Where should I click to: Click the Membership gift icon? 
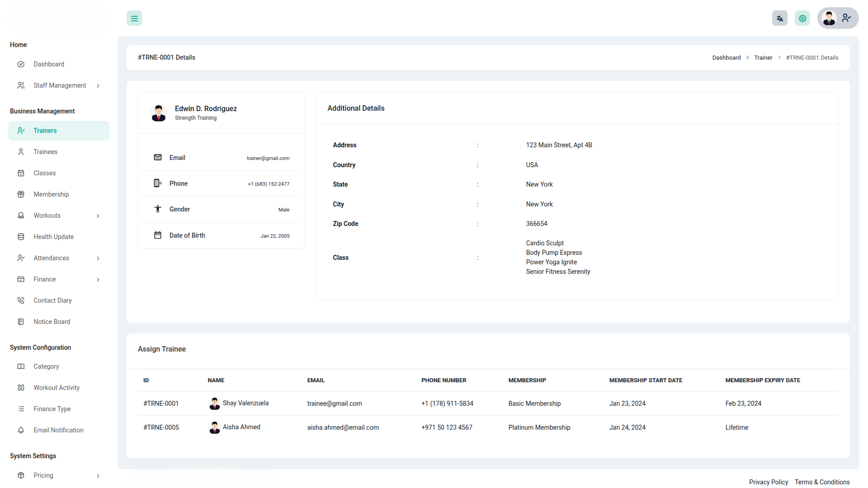point(21,194)
